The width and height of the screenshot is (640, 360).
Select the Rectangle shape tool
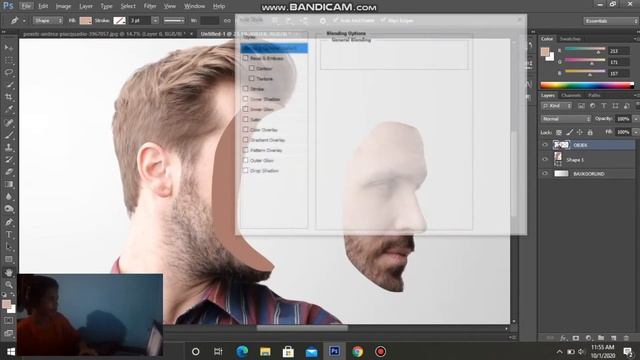pyautogui.click(x=9, y=259)
